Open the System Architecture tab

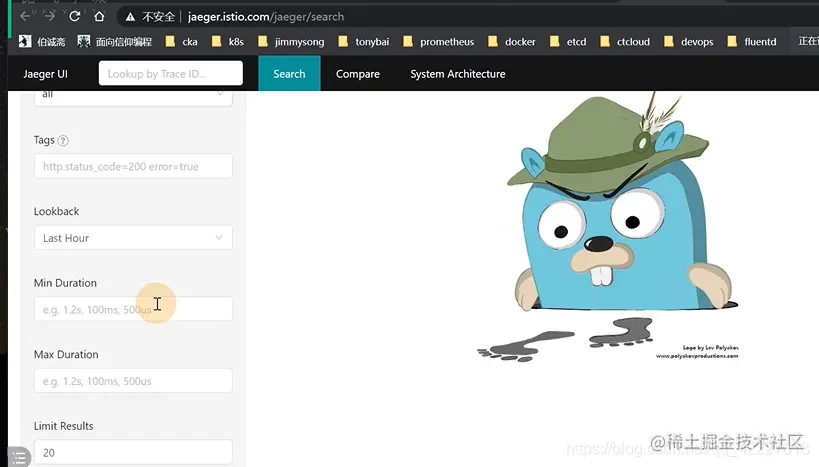[458, 74]
